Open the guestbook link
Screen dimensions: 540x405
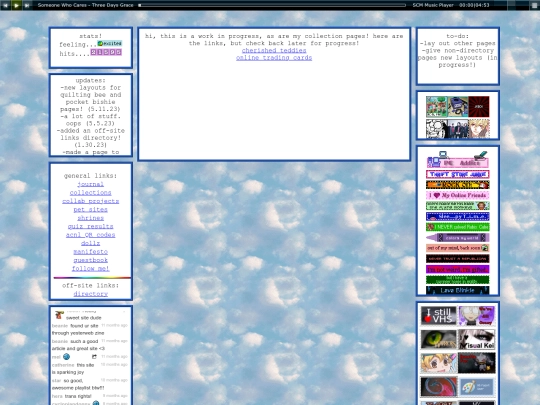91,260
